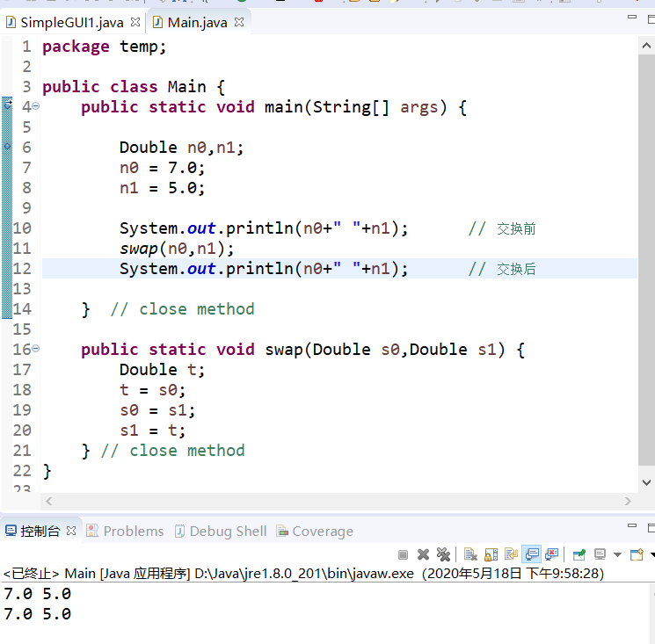655x644 pixels.
Task: Clear the console output
Action: tap(470, 554)
